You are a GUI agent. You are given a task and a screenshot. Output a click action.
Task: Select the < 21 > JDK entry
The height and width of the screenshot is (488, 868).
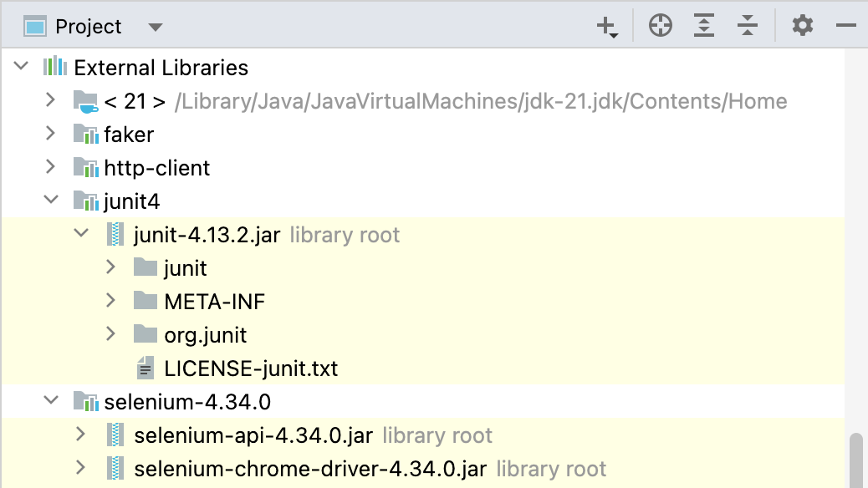pos(135,101)
